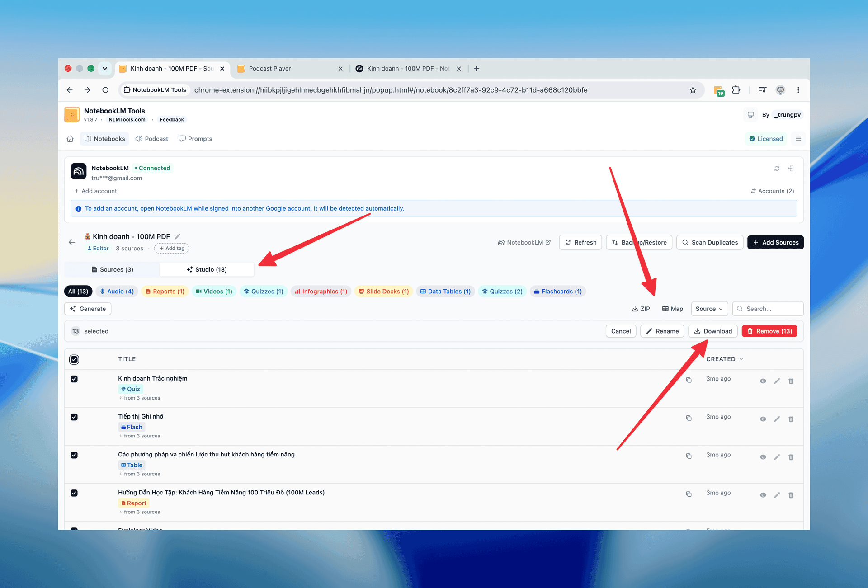Click the browser Extensions puzzle icon
The height and width of the screenshot is (588, 868).
(x=736, y=90)
